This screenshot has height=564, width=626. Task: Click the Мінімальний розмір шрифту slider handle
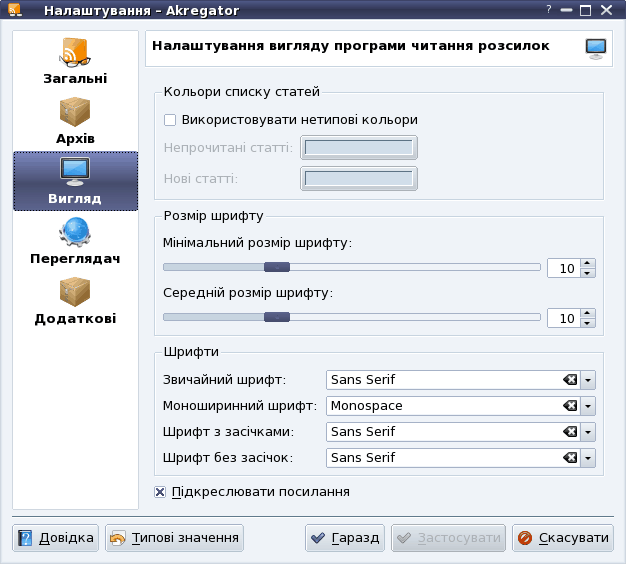point(277,267)
